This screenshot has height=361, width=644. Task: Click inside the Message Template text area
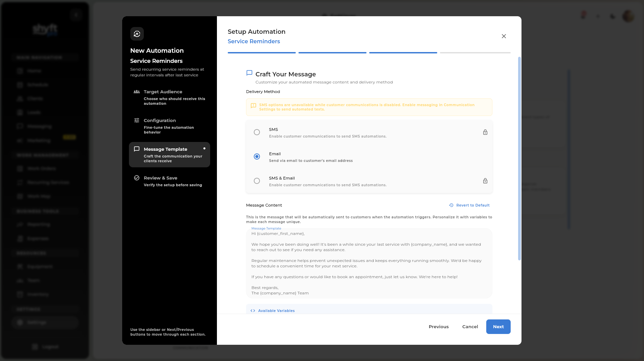(369, 263)
